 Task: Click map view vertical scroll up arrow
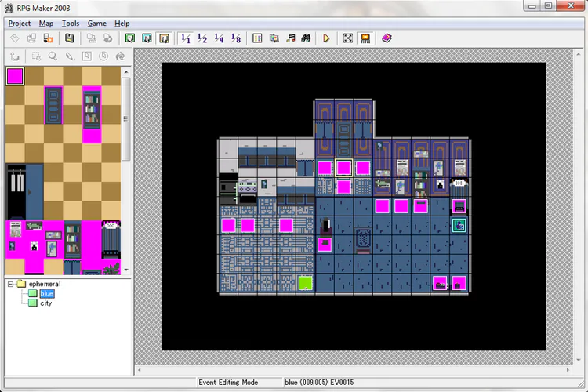(x=578, y=54)
